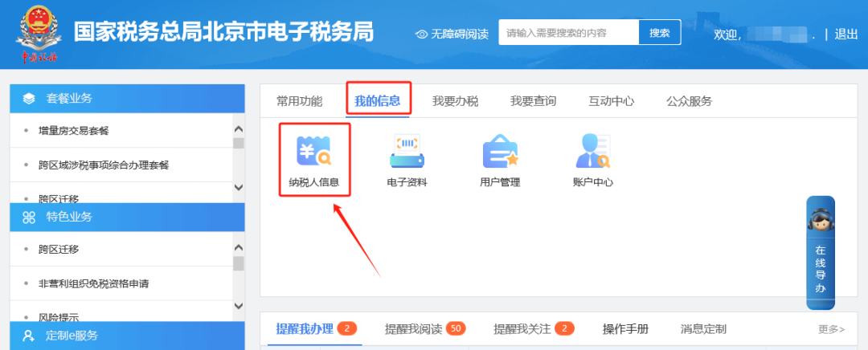Viewport: 868px width, 350px height.
Task: Click the 搜索 button
Action: [x=660, y=33]
